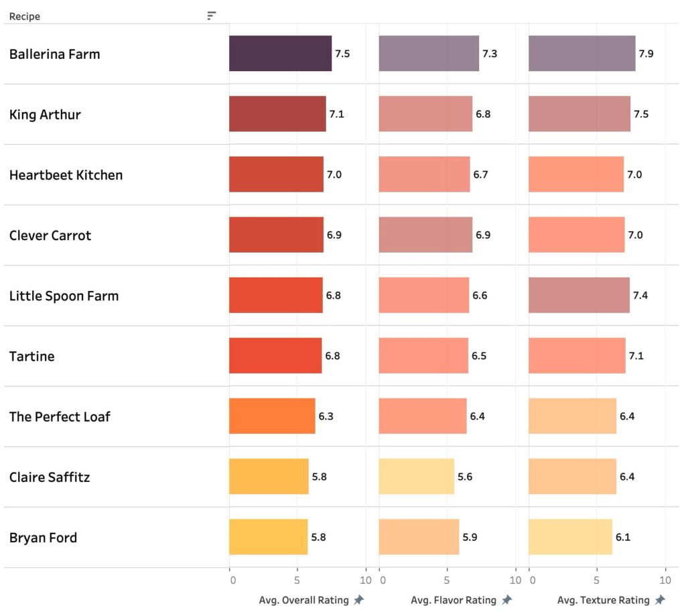Viewport: 686px width, 616px height.
Task: Click the Avg. Flavor Rating axis label
Action: (x=454, y=600)
